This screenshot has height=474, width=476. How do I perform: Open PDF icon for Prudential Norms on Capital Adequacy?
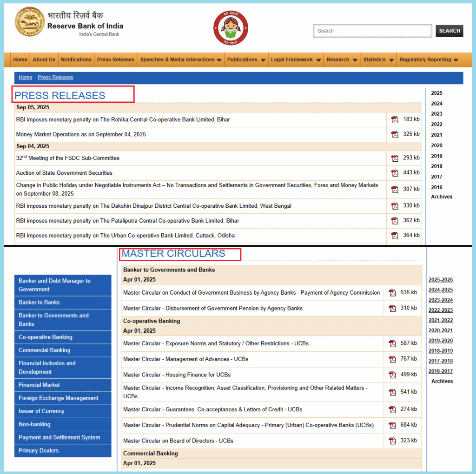tap(392, 426)
